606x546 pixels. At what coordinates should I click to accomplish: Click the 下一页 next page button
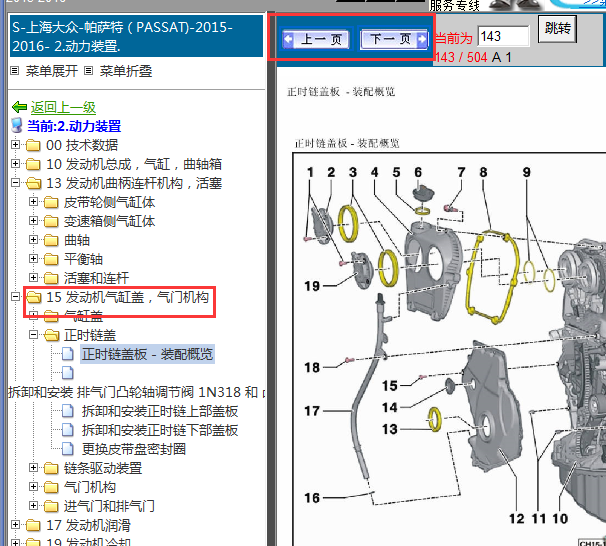(390, 40)
